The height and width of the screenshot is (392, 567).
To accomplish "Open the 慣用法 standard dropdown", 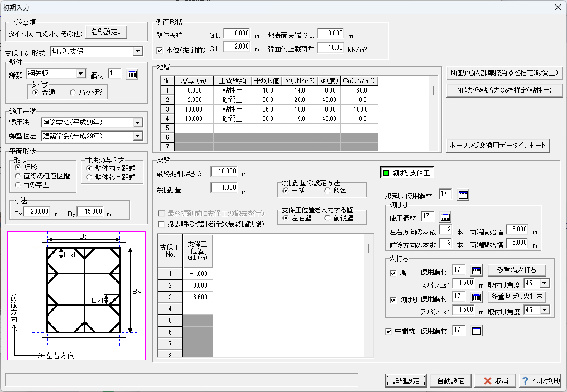I will pyautogui.click(x=137, y=123).
